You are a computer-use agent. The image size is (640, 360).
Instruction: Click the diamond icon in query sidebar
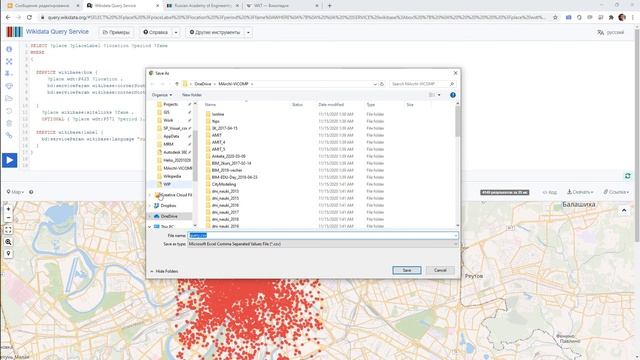[9, 86]
